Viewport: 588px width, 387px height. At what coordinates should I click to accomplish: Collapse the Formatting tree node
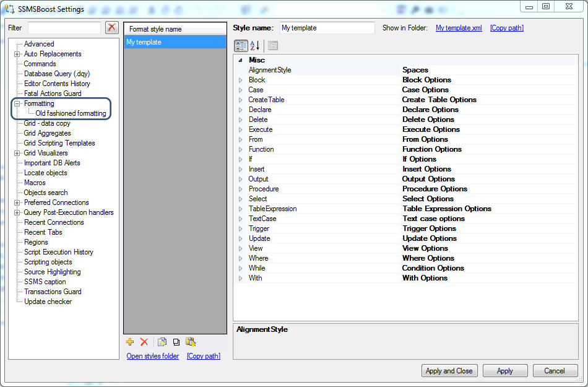17,103
